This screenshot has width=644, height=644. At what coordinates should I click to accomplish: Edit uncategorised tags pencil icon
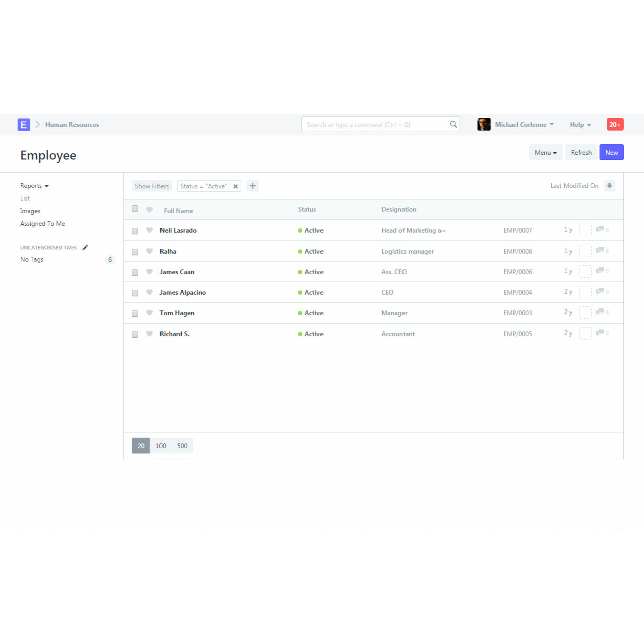coord(85,247)
